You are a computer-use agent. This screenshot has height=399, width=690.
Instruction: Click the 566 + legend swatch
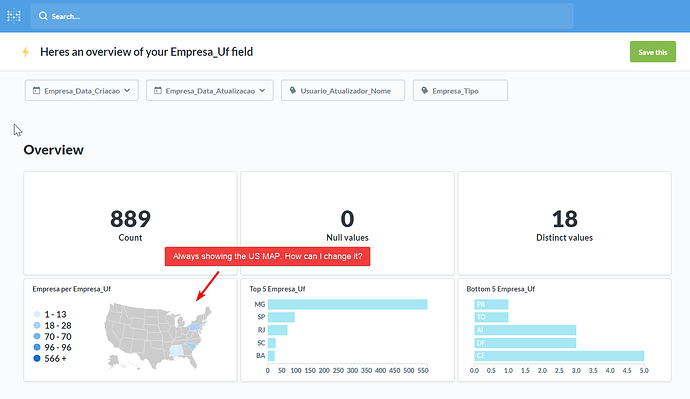[37, 359]
